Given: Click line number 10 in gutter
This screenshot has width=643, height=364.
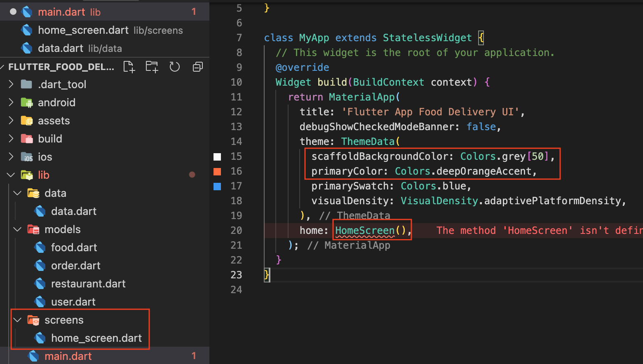Looking at the screenshot, I should (x=236, y=82).
